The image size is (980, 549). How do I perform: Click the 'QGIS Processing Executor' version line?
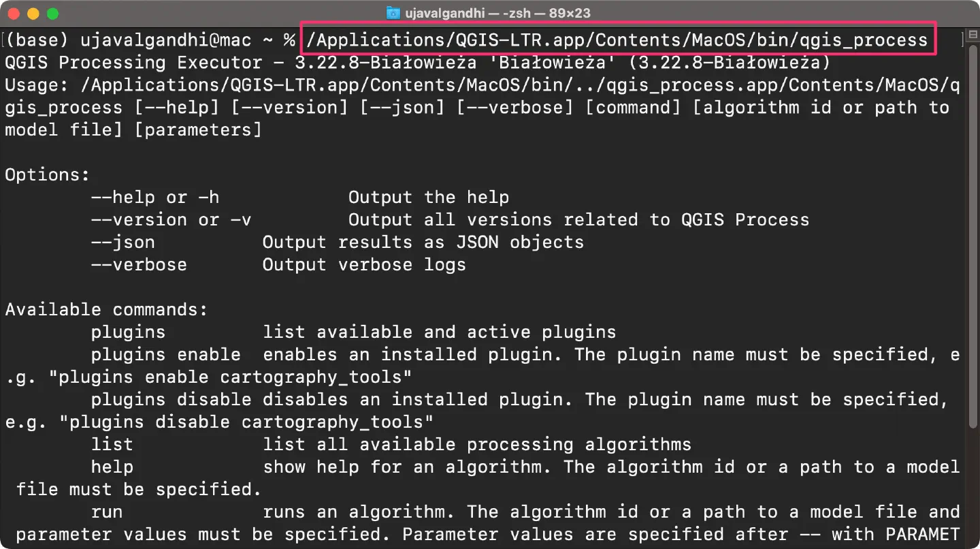(418, 63)
